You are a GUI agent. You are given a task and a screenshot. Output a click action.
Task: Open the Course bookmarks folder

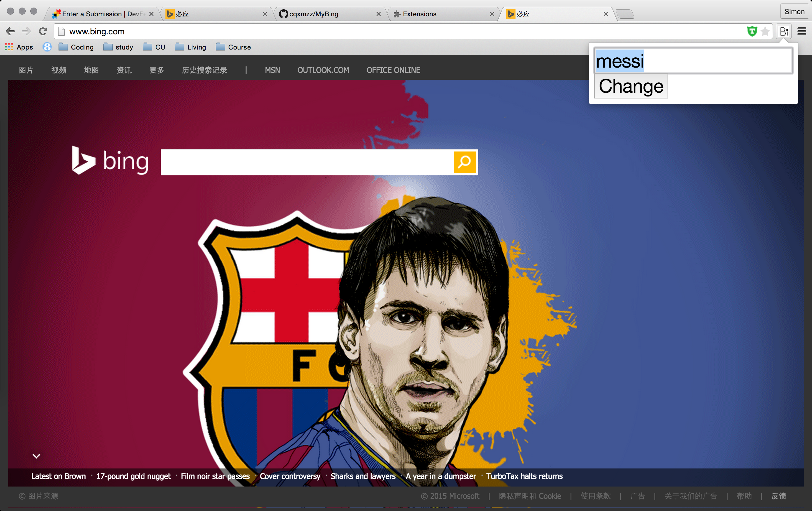tap(233, 47)
